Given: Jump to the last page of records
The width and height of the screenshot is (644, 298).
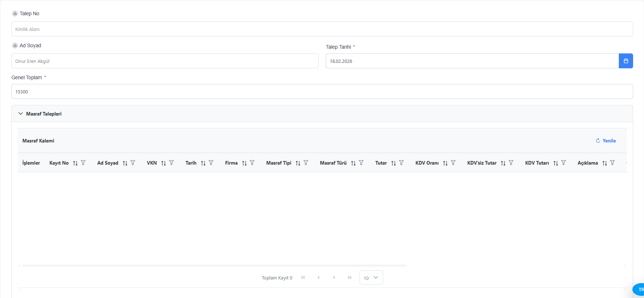Looking at the screenshot, I should coord(349,278).
